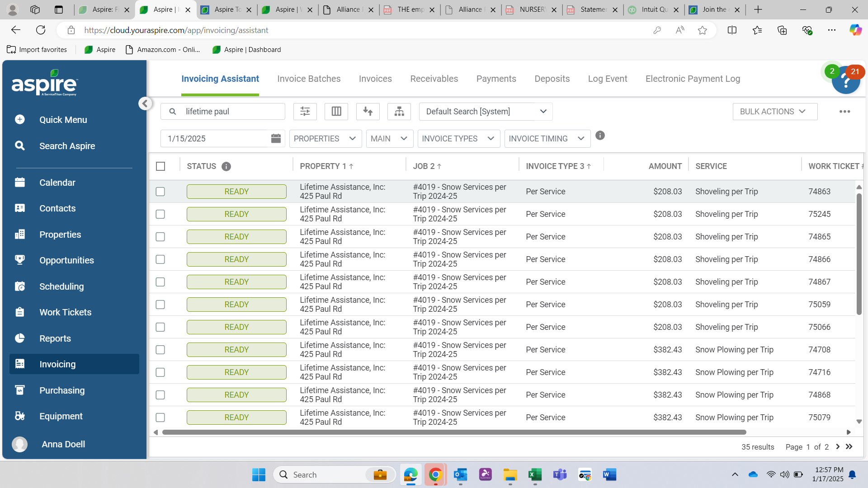Check the row for work ticket 75066
868x488 pixels.
[x=160, y=327]
